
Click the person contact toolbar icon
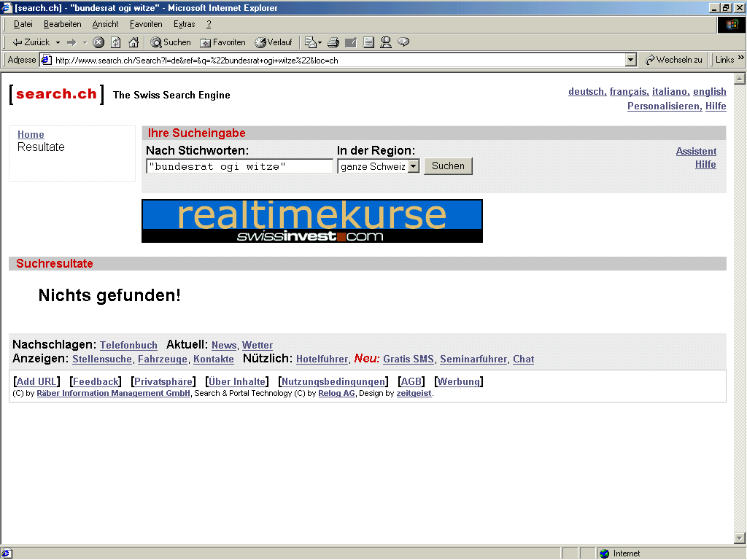tap(386, 42)
